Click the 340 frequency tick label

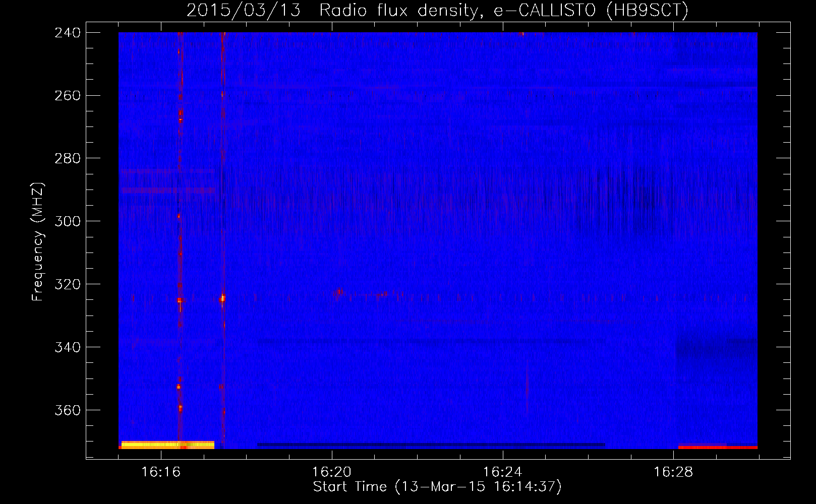point(68,348)
